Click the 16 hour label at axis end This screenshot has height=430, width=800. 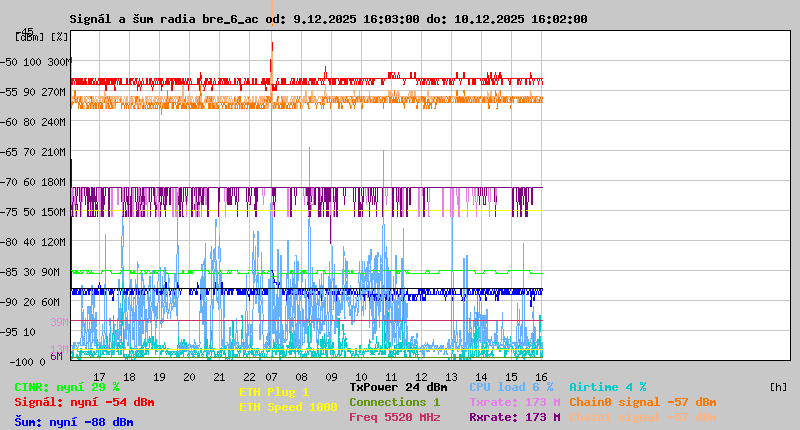coord(542,377)
